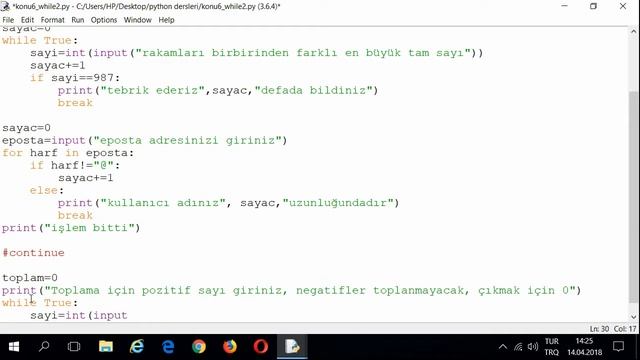Image resolution: width=640 pixels, height=360 pixels.
Task: Click the eposta=input line
Action: point(144,140)
